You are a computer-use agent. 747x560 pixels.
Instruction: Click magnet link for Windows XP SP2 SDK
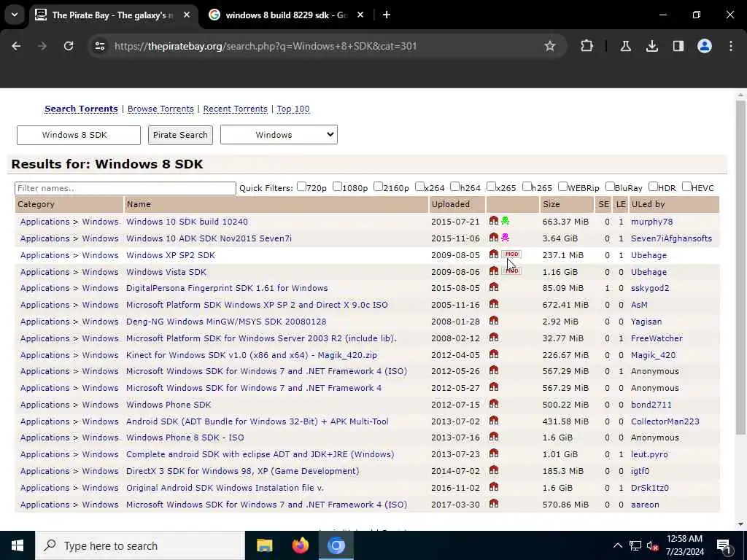pos(494,254)
